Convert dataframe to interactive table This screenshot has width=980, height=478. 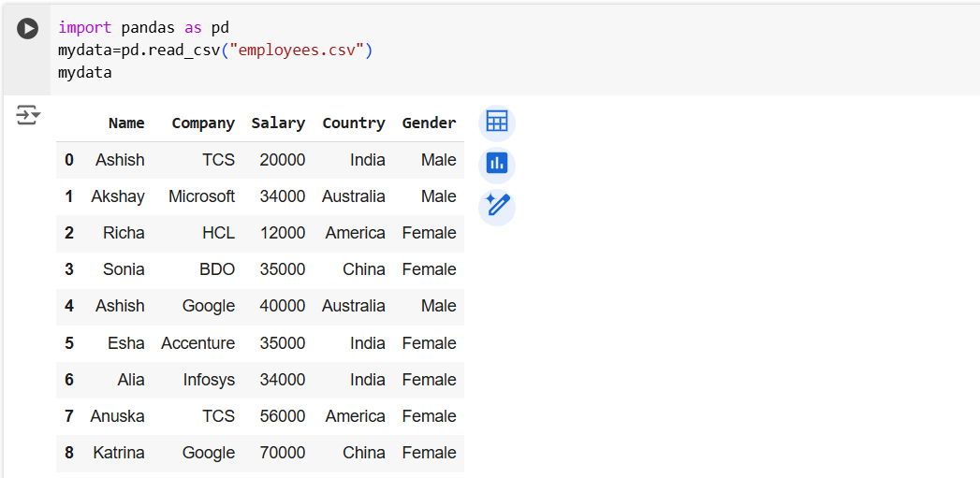tap(496, 123)
